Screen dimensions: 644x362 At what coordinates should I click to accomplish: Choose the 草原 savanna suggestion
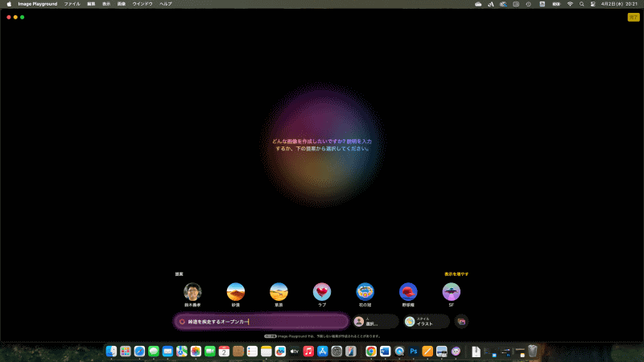coord(279,292)
